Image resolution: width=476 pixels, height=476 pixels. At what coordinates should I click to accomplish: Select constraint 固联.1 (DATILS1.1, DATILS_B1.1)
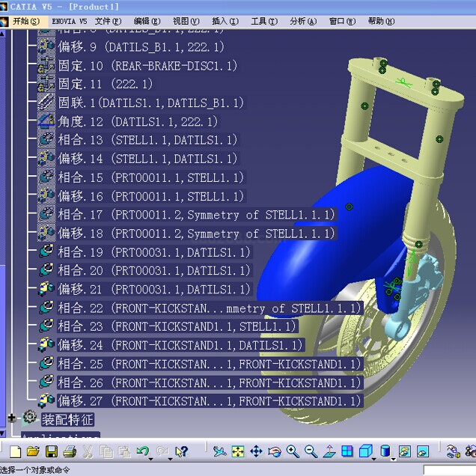[141, 103]
